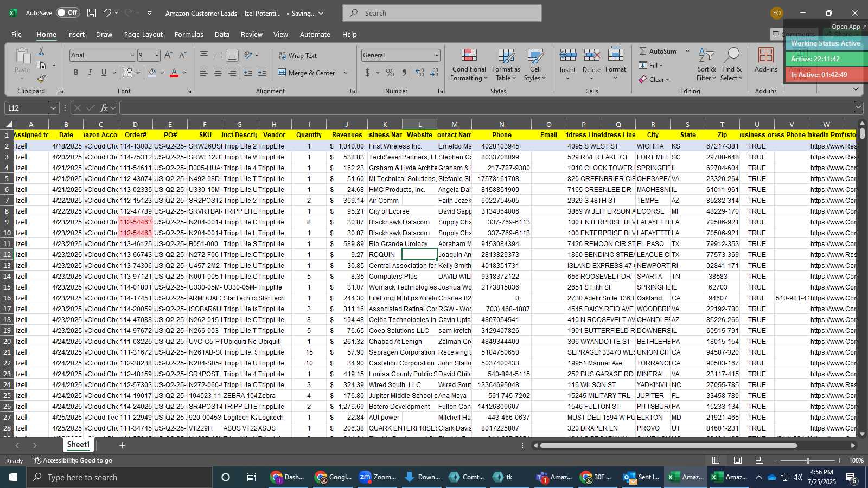Click the horizontal scrollbar thumb
The image size is (868, 488).
coord(668,445)
